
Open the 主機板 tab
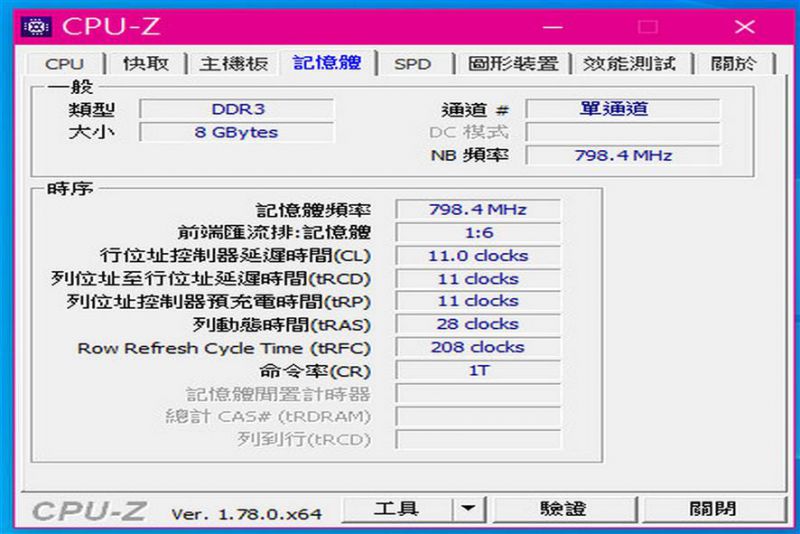click(234, 64)
